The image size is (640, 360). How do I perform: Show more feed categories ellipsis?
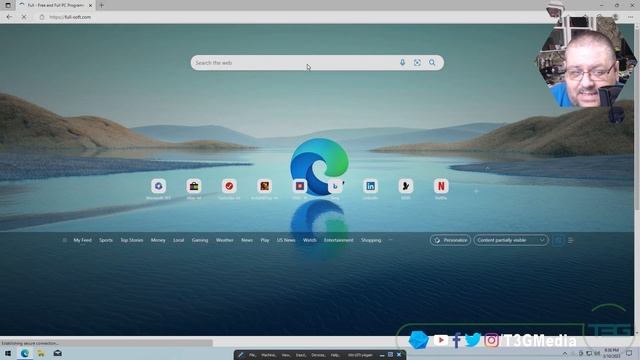391,240
